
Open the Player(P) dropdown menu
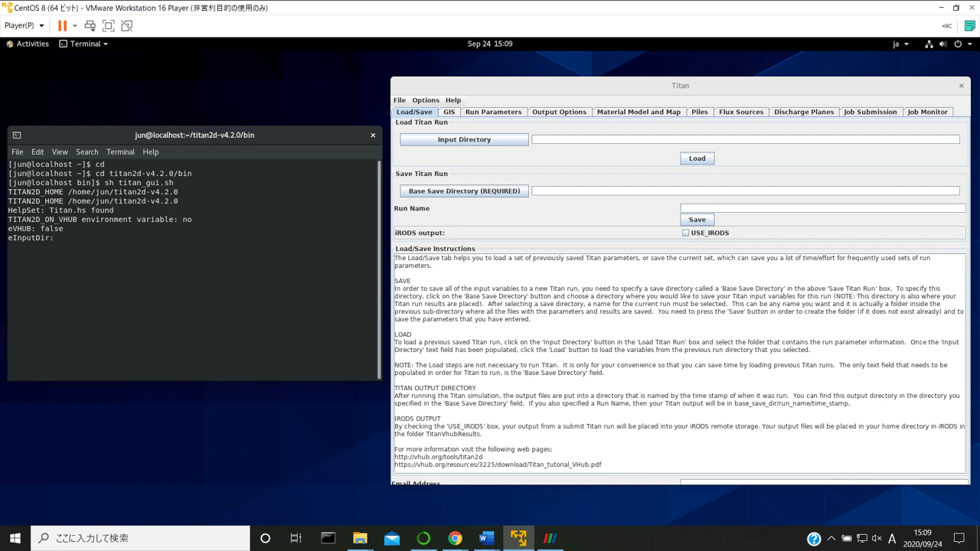24,26
